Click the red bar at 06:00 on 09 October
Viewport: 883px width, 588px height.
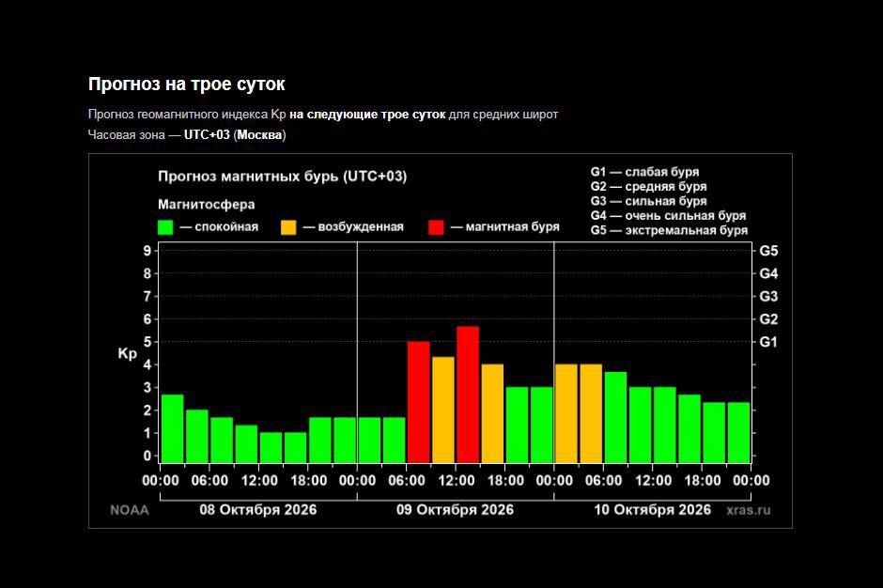418,402
